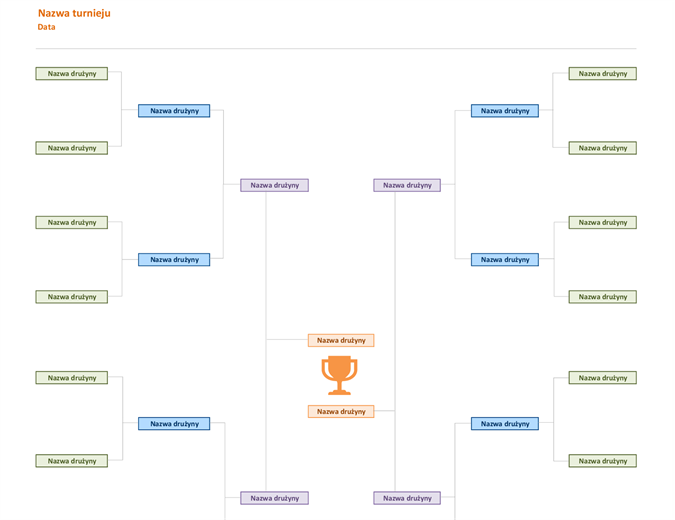The height and width of the screenshot is (520, 675).
Task: Select the bottom-left green team box
Action: click(x=71, y=461)
